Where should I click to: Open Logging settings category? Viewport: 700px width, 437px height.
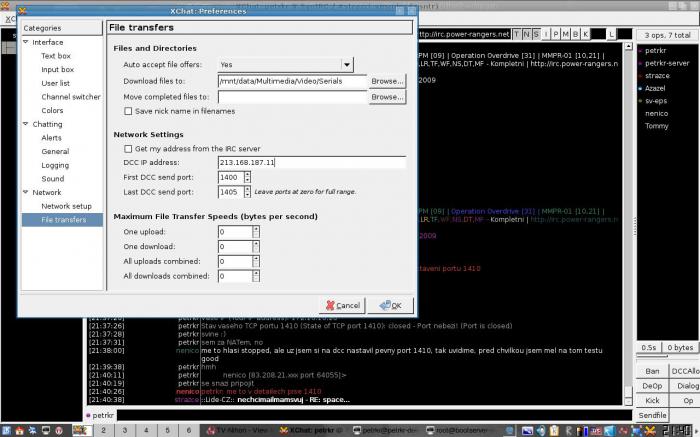(55, 165)
